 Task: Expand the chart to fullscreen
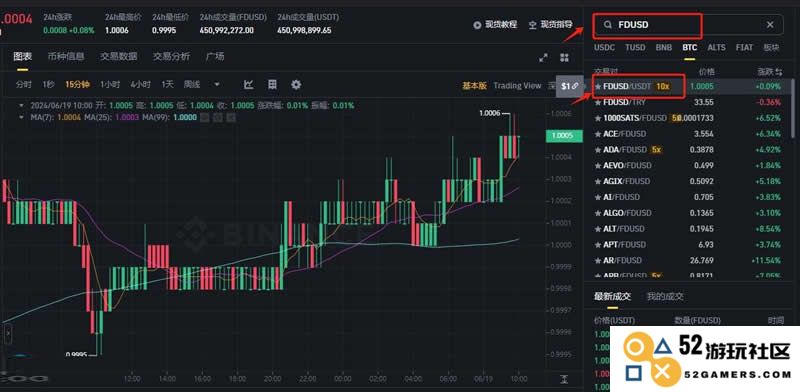point(543,58)
